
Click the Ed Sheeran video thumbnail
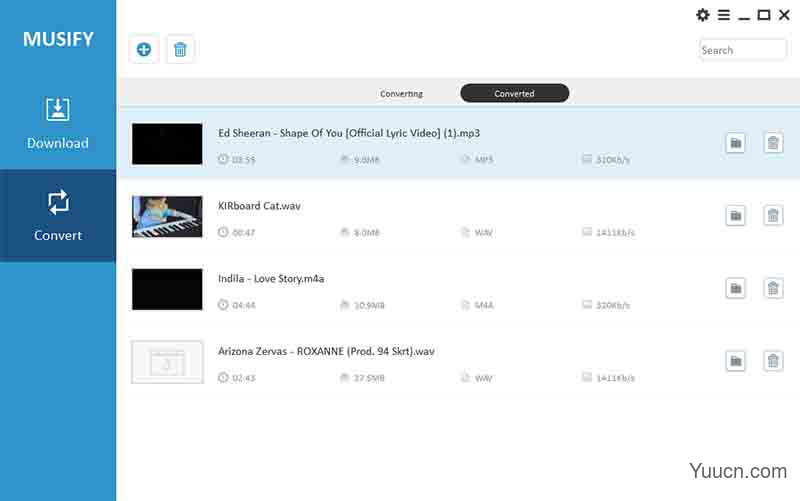click(x=167, y=144)
